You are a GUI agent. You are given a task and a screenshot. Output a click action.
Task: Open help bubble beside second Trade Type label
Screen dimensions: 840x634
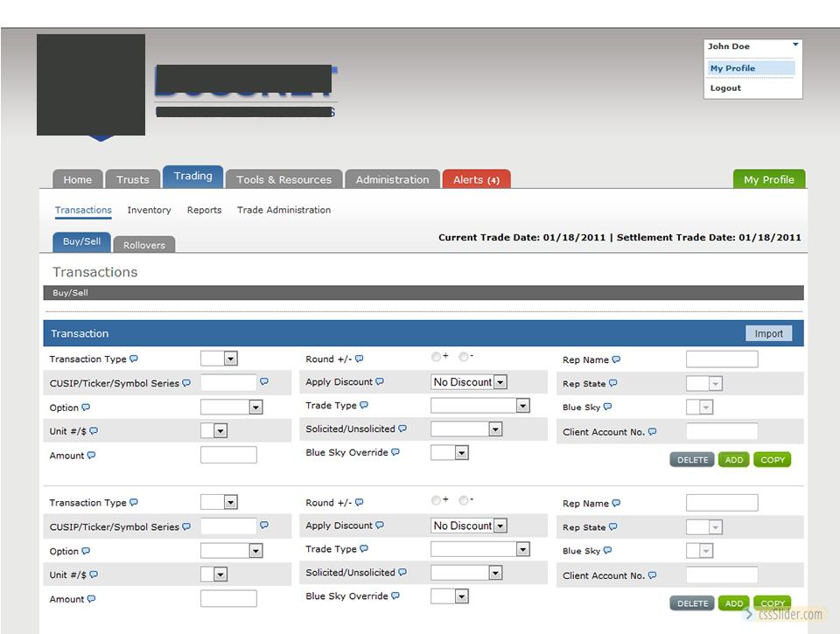coord(364,548)
